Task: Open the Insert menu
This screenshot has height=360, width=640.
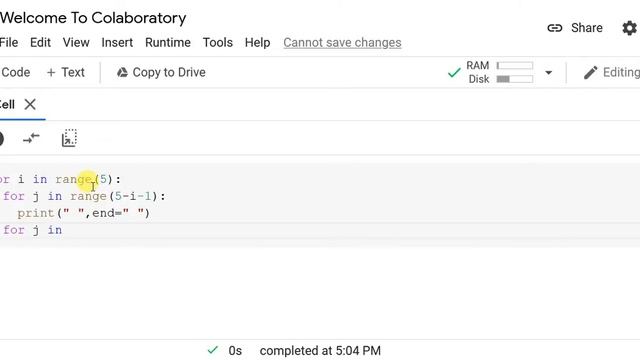Action: click(117, 42)
